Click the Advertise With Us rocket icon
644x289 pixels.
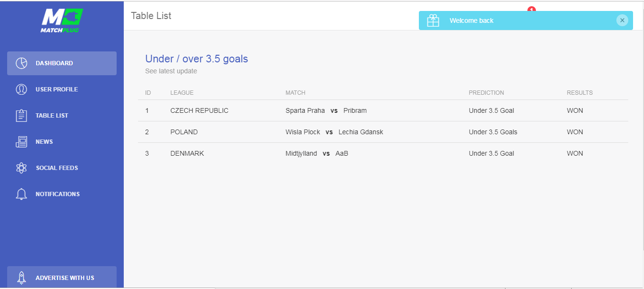pyautogui.click(x=21, y=278)
